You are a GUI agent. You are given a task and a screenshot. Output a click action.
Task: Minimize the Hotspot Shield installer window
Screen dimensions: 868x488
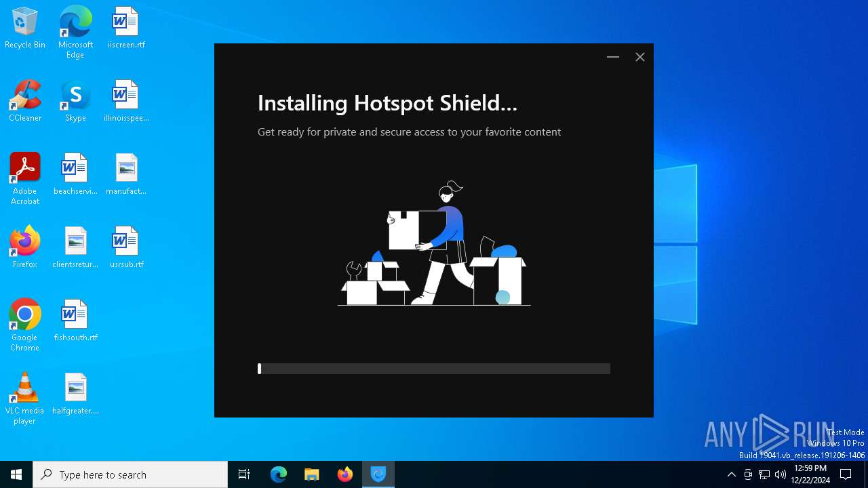(x=613, y=57)
